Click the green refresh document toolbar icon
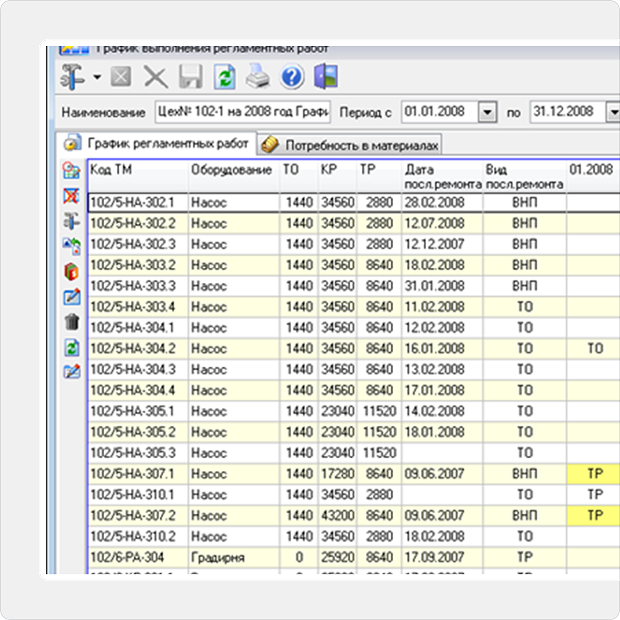Screen dimensions: 620x620 225,77
